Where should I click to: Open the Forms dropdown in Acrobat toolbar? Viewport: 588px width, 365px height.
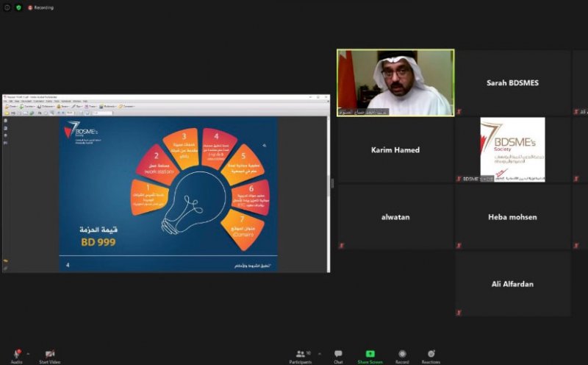90,106
